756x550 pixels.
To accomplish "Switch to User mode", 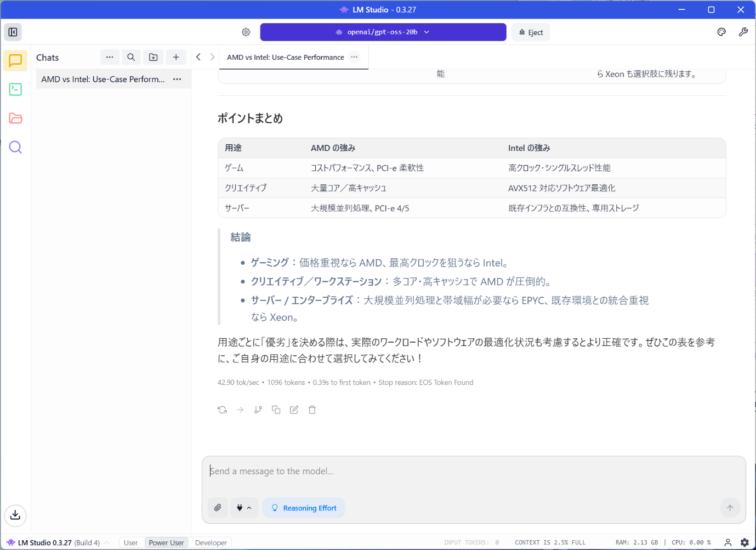I will 130,542.
